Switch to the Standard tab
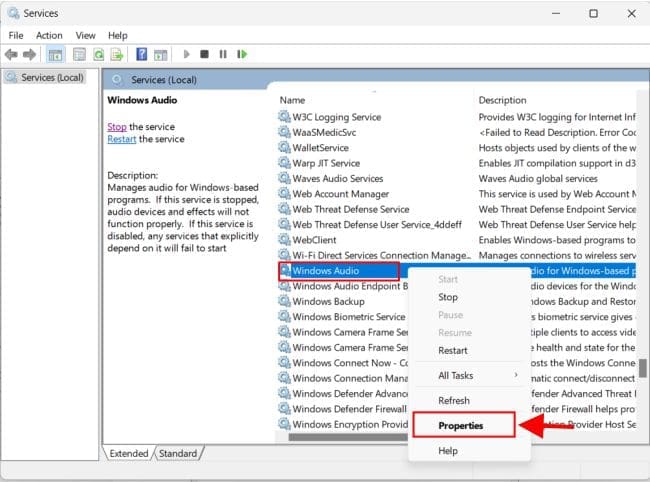The image size is (650, 482). [177, 453]
